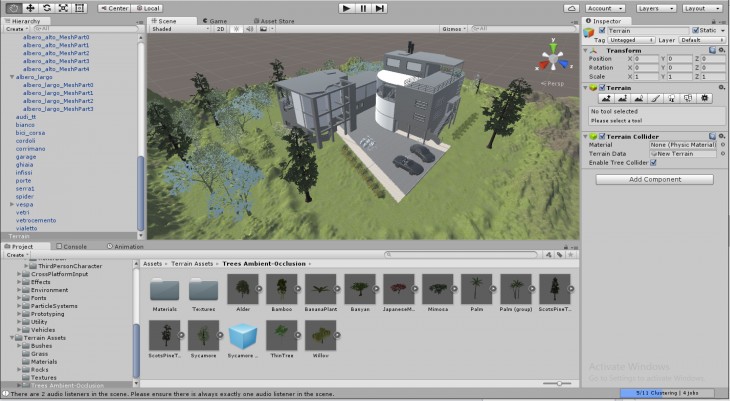Click the Pause button
Viewport: 730px width, 401px height.
tap(363, 8)
